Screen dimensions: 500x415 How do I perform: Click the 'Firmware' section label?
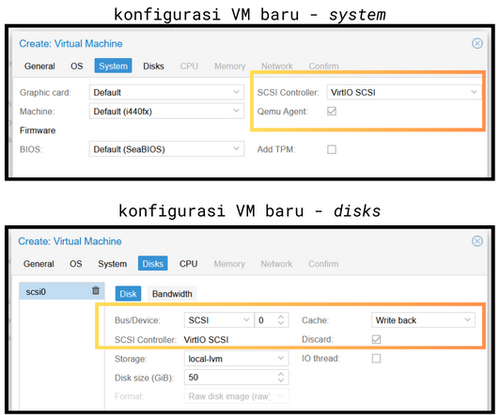37,130
